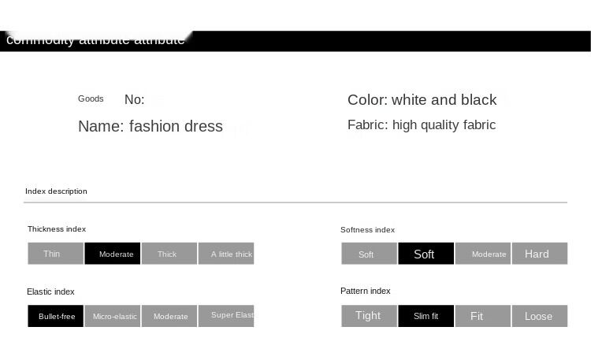This screenshot has height=364, width=591.
Task: Click the black highlighted Soft option
Action: pyautogui.click(x=426, y=254)
